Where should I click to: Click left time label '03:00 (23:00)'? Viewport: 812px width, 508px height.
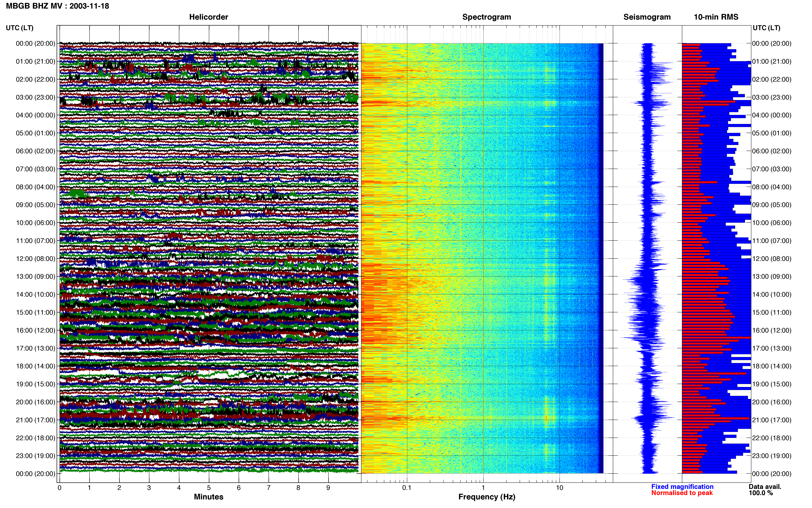(x=36, y=97)
